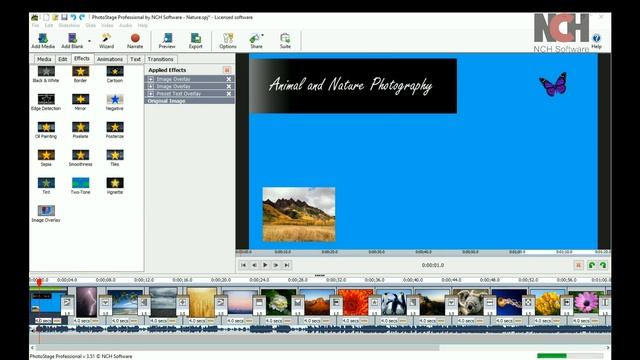This screenshot has width=640, height=360.
Task: Remove the topmost Image Overlay effect with X
Action: (x=229, y=79)
